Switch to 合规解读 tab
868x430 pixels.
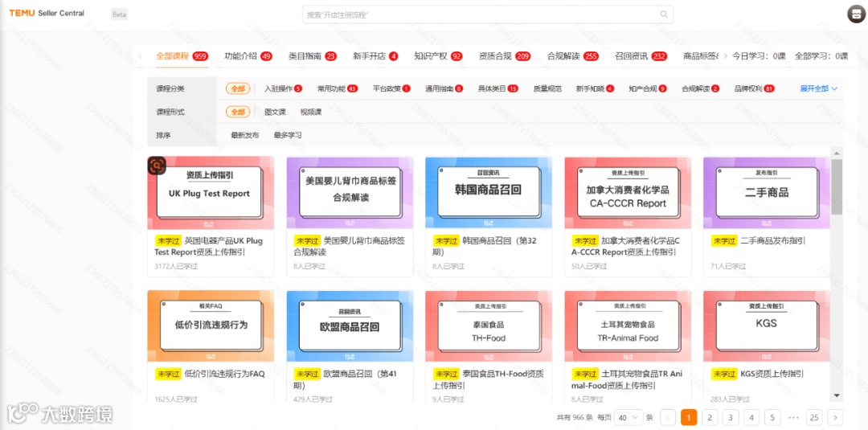point(573,56)
